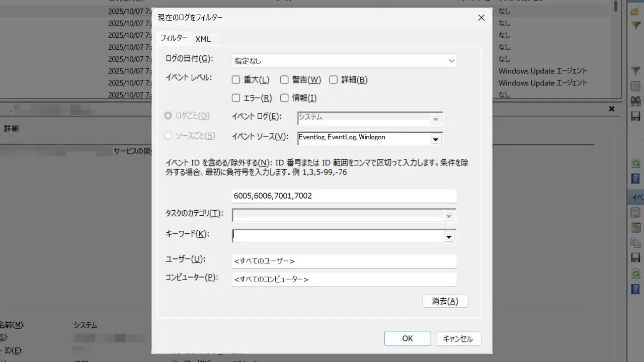
Task: Switch to the XML tab
Action: coord(203,39)
